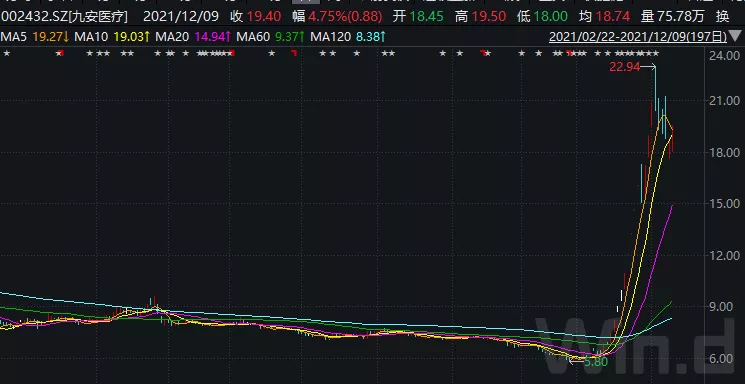
Task: Click the 5.80 lowest price label
Action: [596, 362]
